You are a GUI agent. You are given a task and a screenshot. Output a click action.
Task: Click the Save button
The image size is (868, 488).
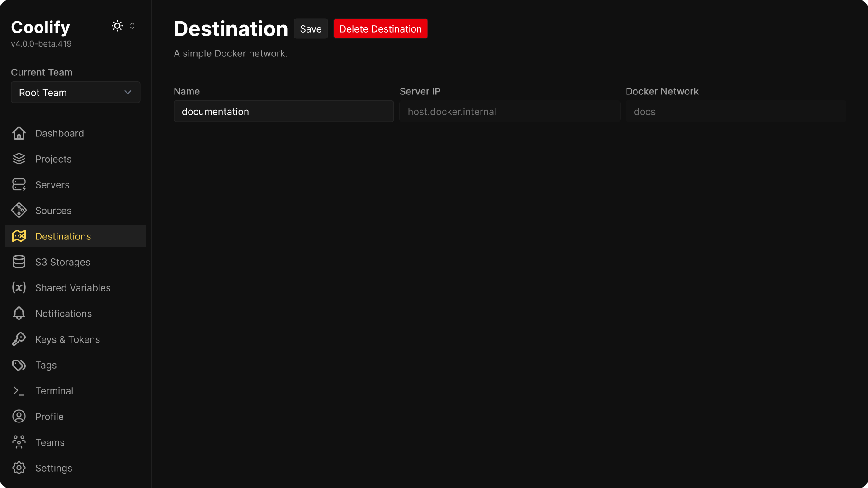click(311, 28)
